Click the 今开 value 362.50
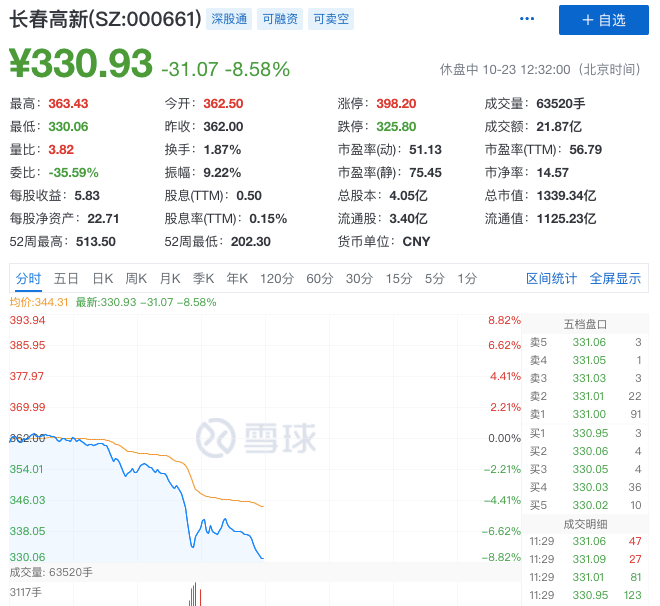Screen dimensions: 660x606 (223, 104)
